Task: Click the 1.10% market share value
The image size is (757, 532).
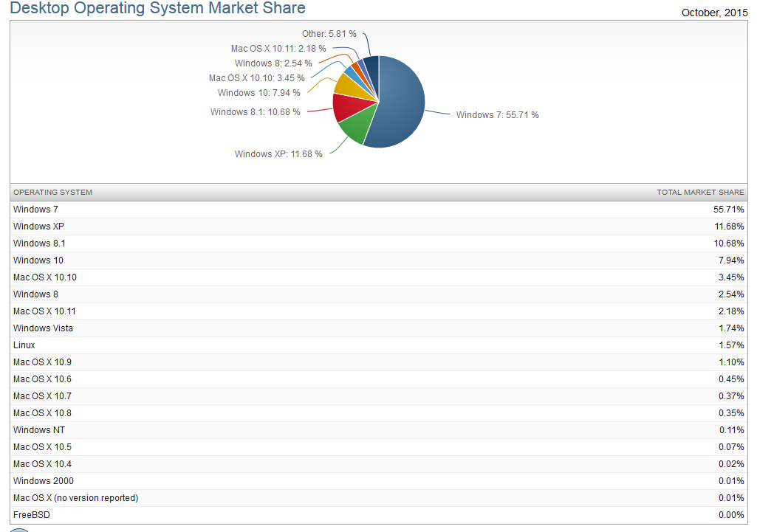Action: 731,362
